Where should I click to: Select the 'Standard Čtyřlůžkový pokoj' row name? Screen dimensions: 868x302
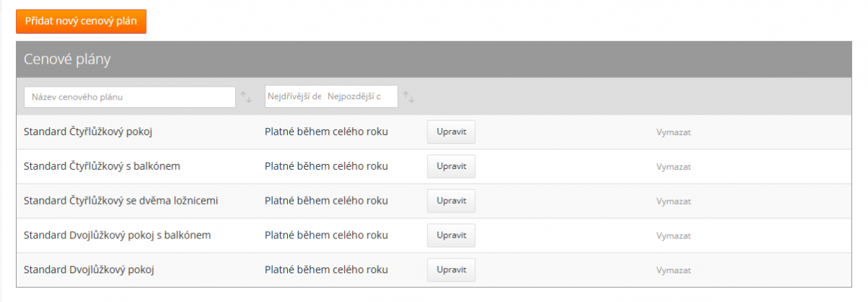pos(91,132)
